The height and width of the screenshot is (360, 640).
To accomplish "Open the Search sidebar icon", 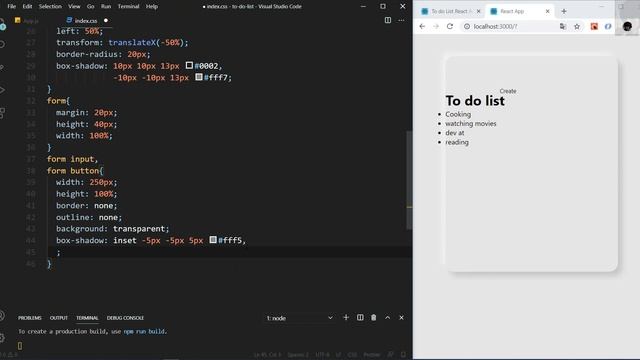I will (2, 44).
